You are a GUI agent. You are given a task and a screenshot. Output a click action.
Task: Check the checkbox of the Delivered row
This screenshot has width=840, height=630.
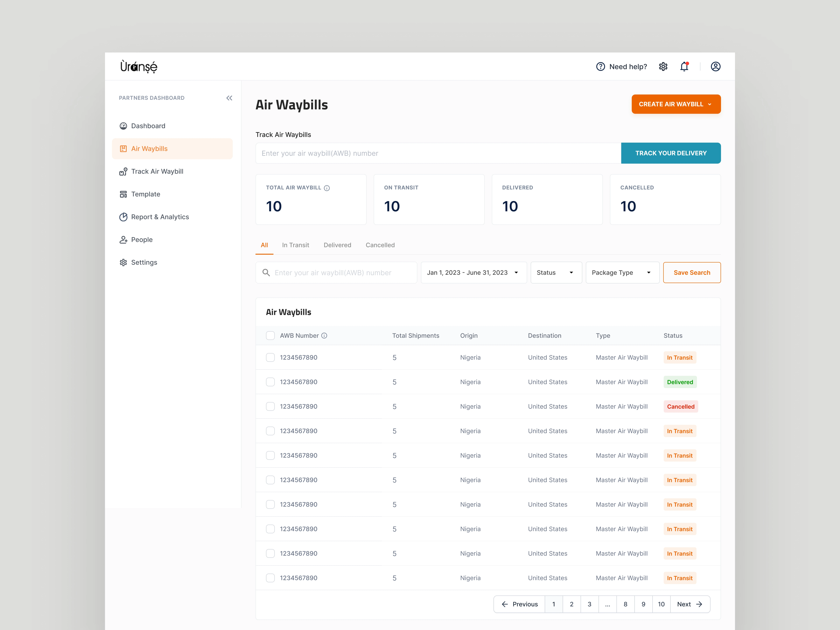(270, 382)
